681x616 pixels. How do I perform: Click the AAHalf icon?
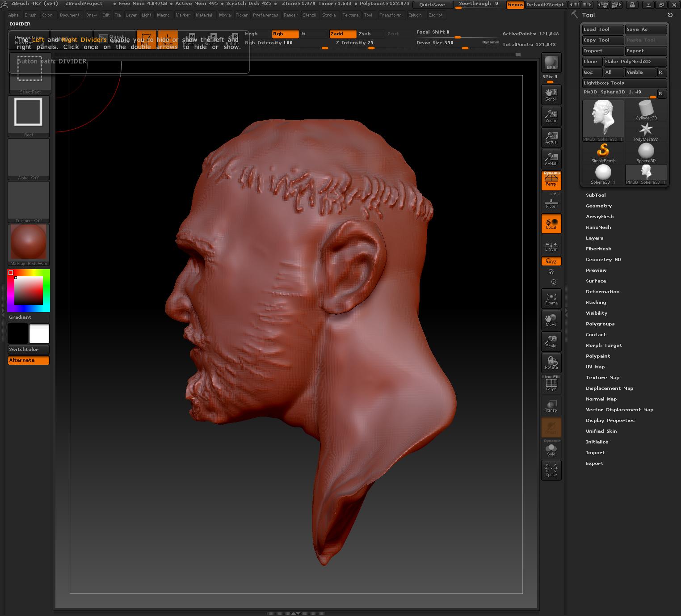(x=551, y=158)
